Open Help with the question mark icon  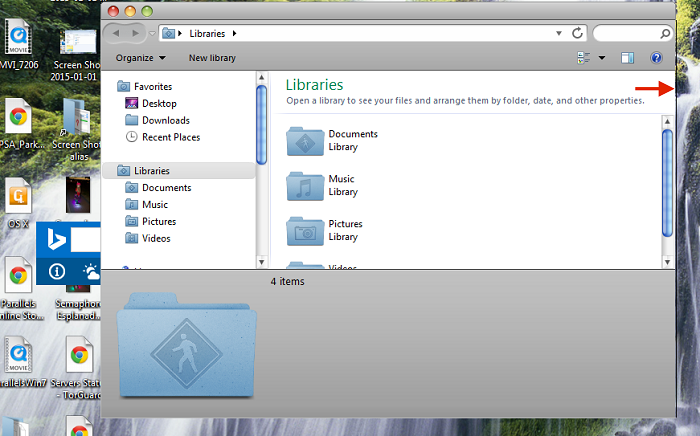[656, 58]
